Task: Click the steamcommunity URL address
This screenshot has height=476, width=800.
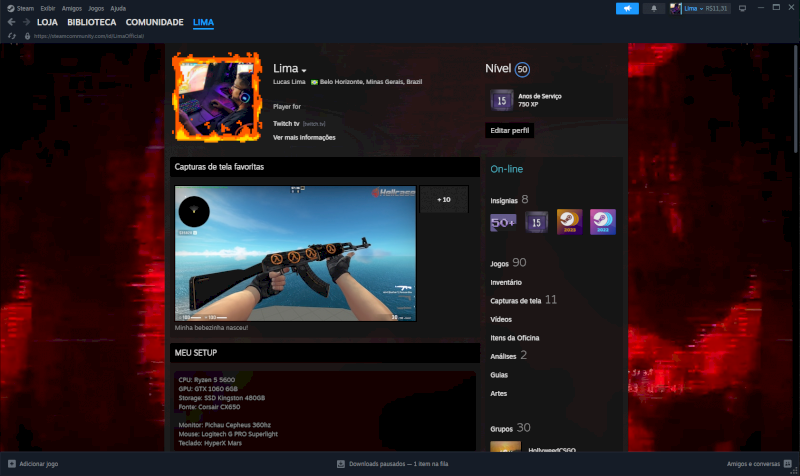Action: [x=89, y=36]
